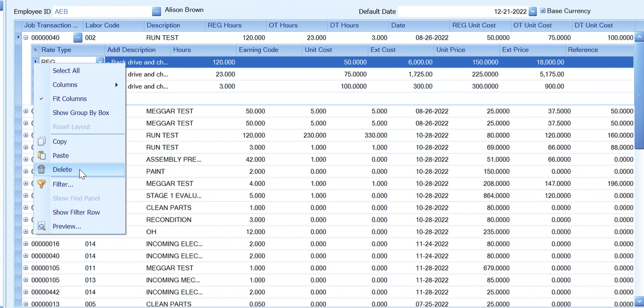Viewport: 644px width, 308px height.
Task: Click the 235.0000 REG Unit Cost cell
Action: (x=480, y=231)
